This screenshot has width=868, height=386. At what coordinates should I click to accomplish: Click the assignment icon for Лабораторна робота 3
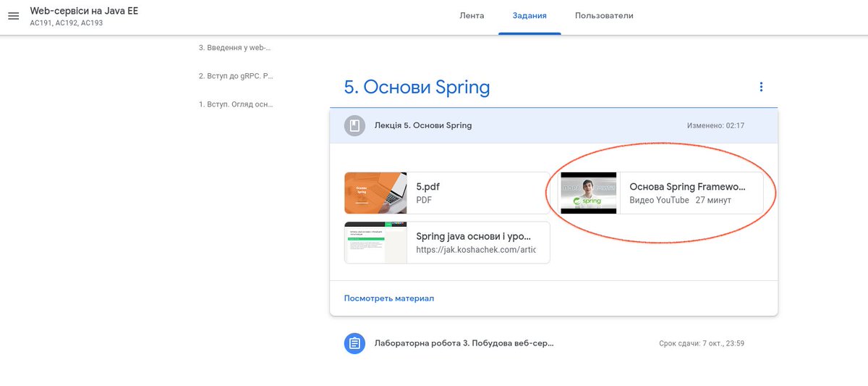354,343
